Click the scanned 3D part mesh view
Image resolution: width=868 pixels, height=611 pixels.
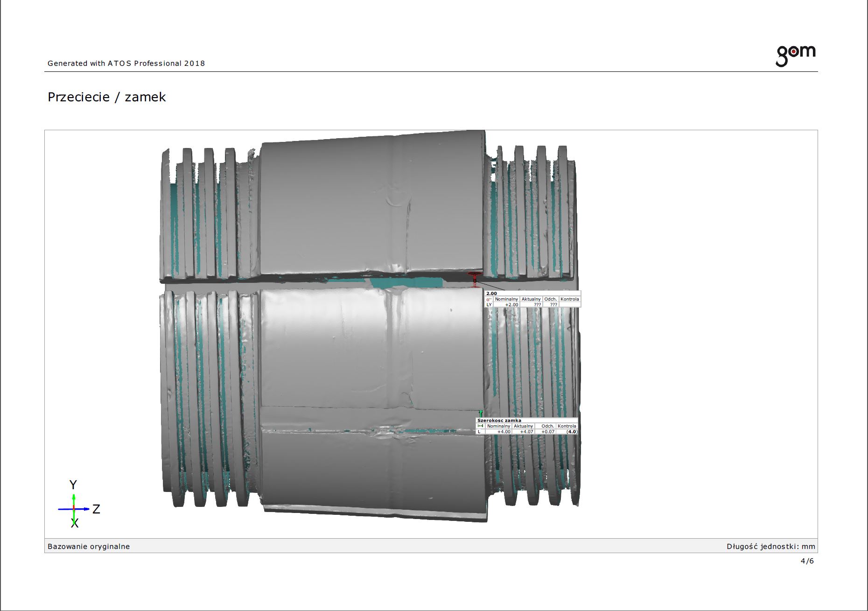coord(370,326)
